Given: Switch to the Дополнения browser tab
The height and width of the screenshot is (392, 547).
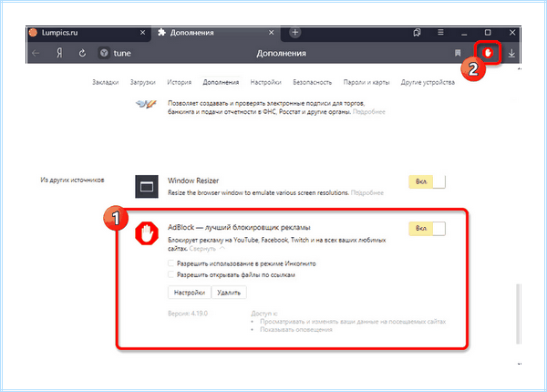Looking at the screenshot, I should [x=215, y=33].
